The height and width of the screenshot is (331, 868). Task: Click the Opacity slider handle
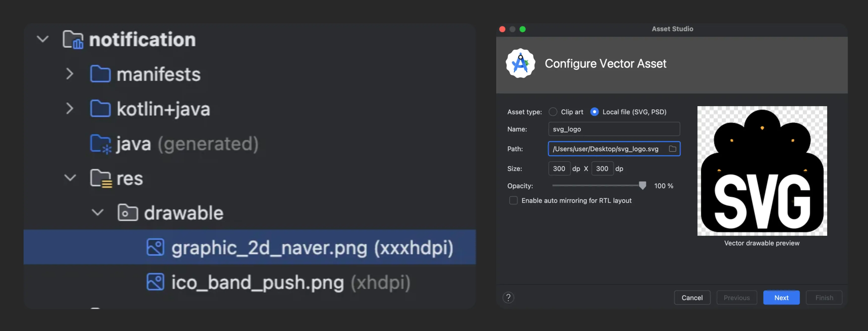coord(642,186)
